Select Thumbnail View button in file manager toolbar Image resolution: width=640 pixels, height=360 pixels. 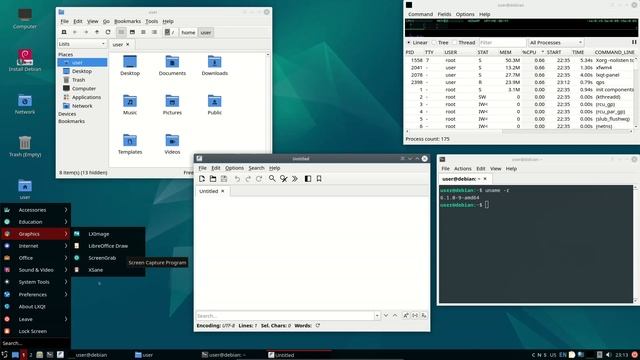coord(132,32)
